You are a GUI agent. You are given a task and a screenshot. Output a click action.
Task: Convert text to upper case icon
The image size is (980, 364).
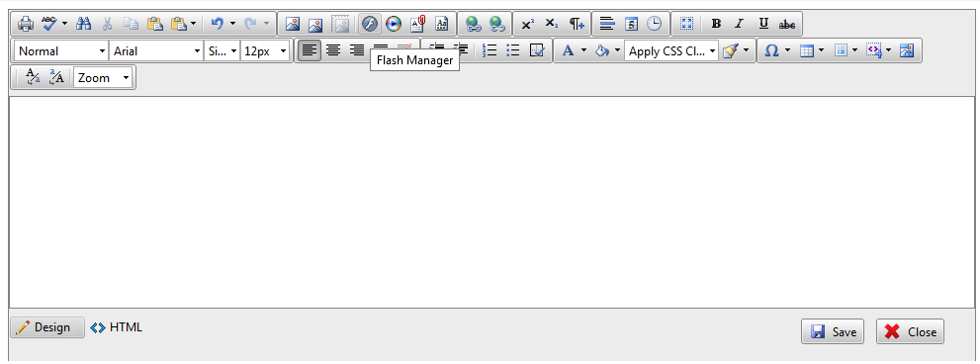pyautogui.click(x=56, y=77)
